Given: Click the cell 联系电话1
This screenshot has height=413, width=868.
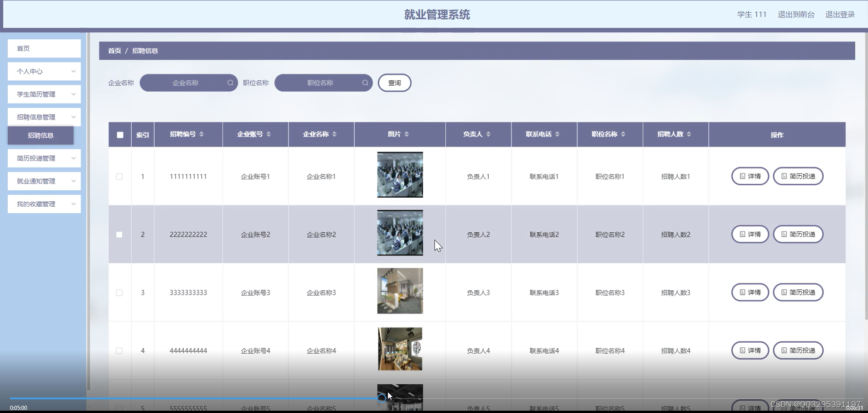Looking at the screenshot, I should (x=544, y=177).
